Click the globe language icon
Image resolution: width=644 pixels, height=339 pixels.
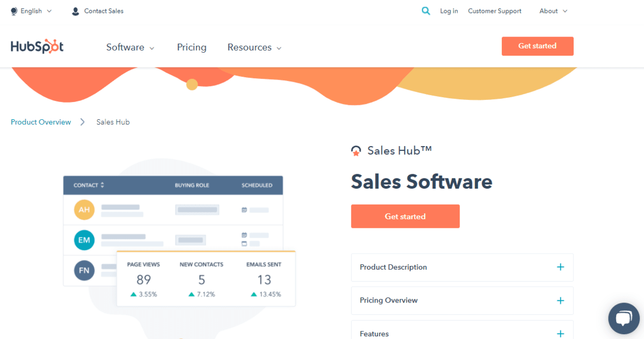click(x=14, y=11)
